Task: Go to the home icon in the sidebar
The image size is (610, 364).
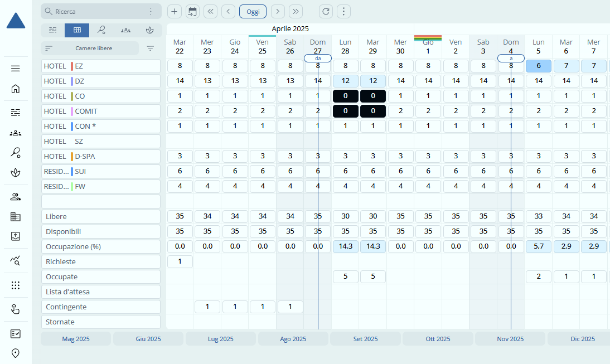Action: [x=16, y=89]
